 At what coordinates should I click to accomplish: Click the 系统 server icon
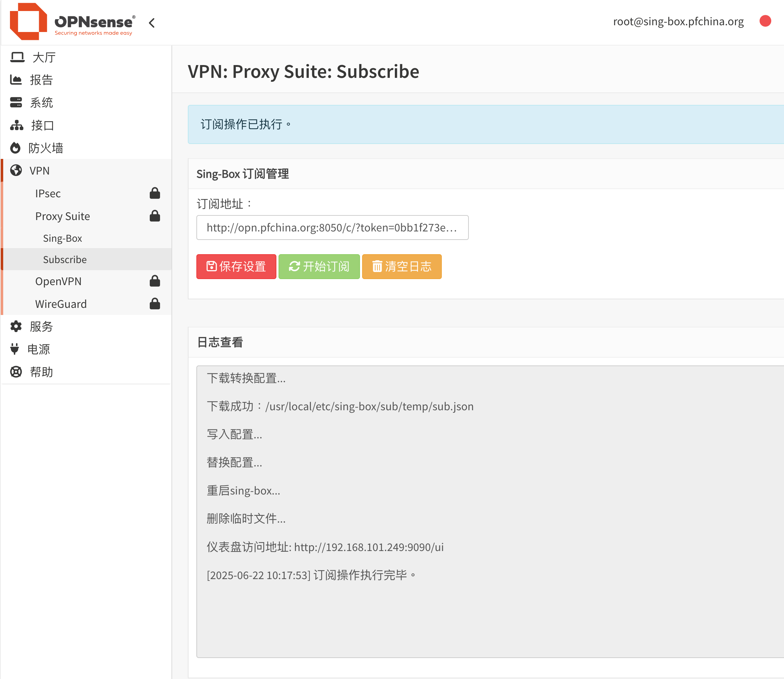pos(16,102)
